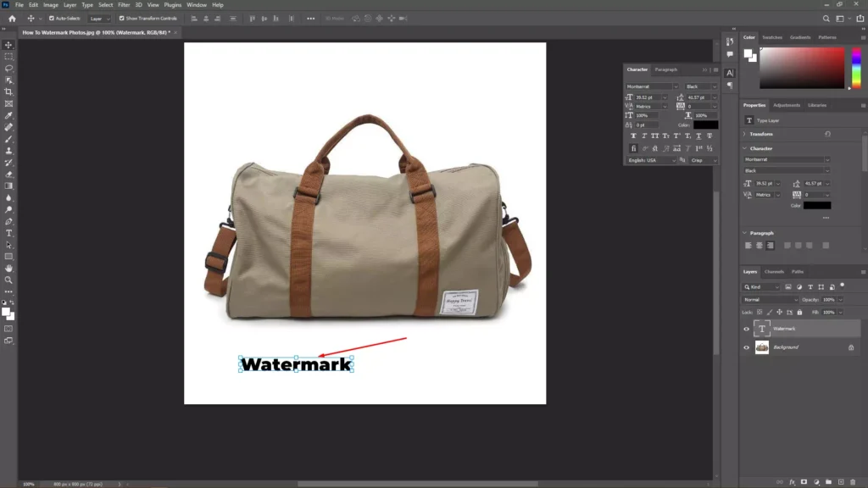Select the Zoom tool
The width and height of the screenshot is (868, 488).
[8, 280]
